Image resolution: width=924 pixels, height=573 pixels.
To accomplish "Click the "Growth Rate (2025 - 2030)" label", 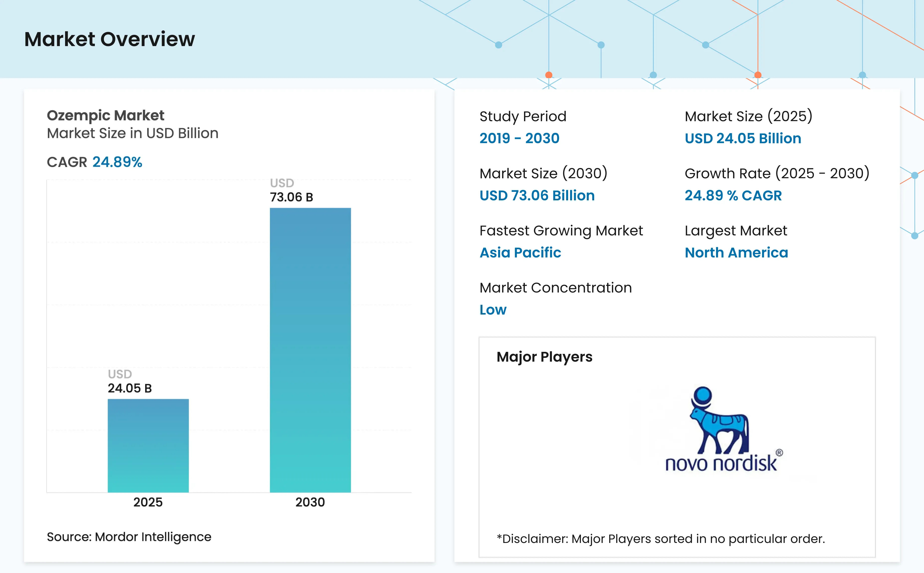I will (x=777, y=174).
